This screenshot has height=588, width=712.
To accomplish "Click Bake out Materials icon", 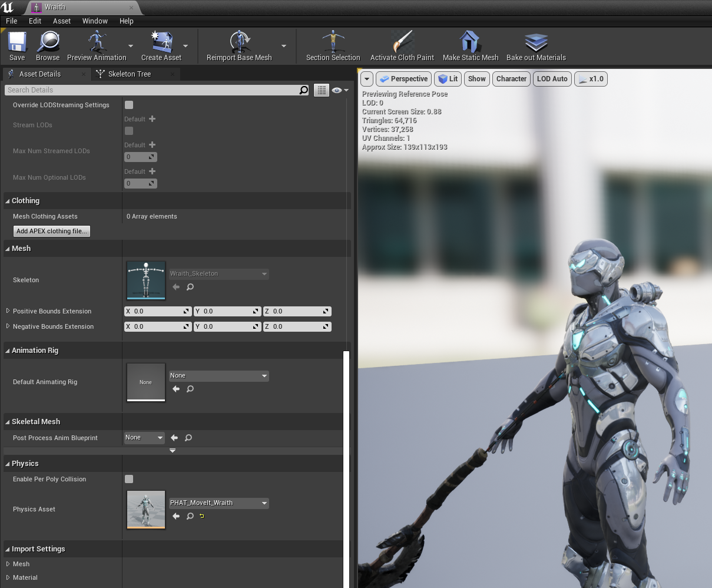I will pyautogui.click(x=536, y=42).
